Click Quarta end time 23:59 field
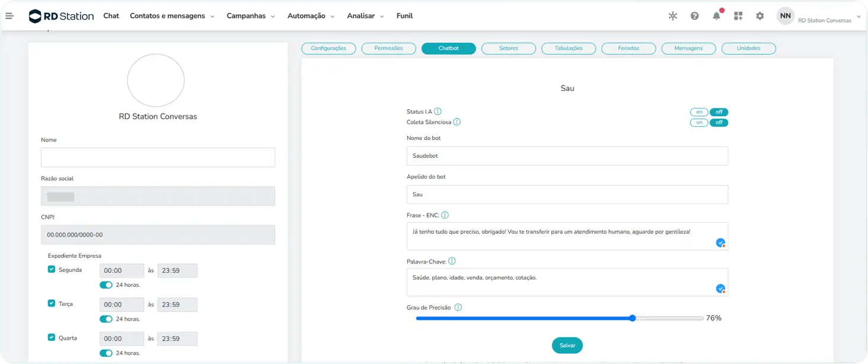The height and width of the screenshot is (364, 868). click(x=177, y=339)
